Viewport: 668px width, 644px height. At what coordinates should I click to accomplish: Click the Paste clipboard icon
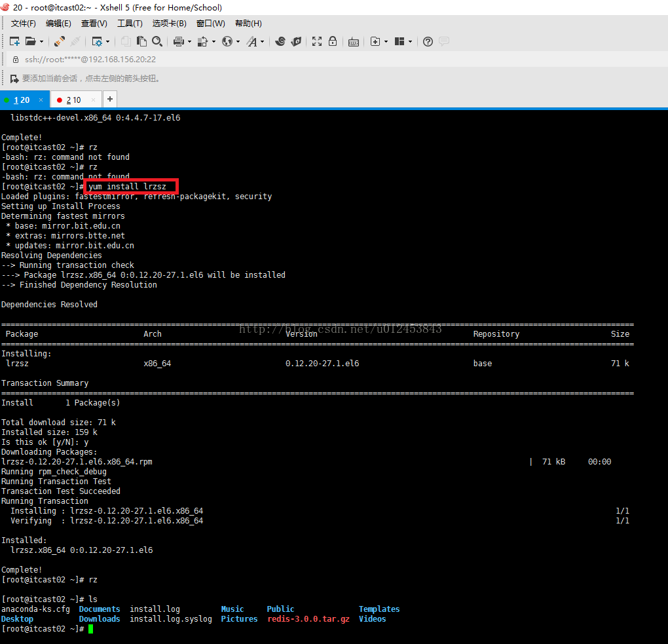(x=141, y=41)
